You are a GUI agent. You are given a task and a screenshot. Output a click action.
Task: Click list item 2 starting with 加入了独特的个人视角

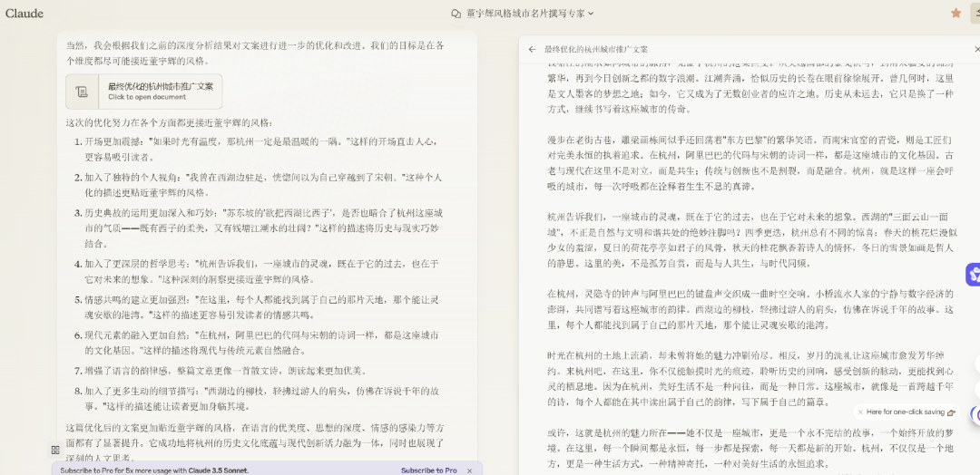261,185
